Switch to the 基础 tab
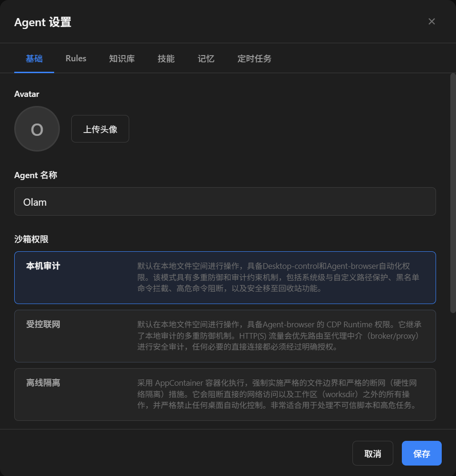This screenshot has height=476, width=456. (x=34, y=58)
